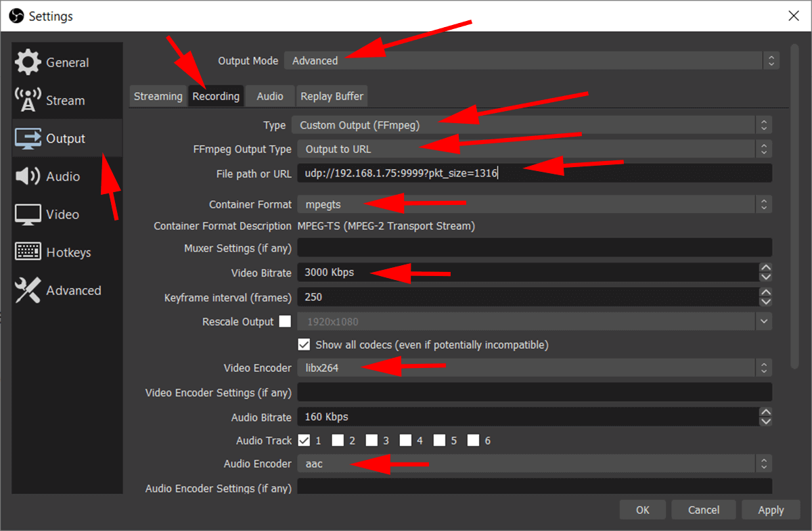This screenshot has height=531, width=812.
Task: Switch to the Recording tab
Action: [x=216, y=96]
